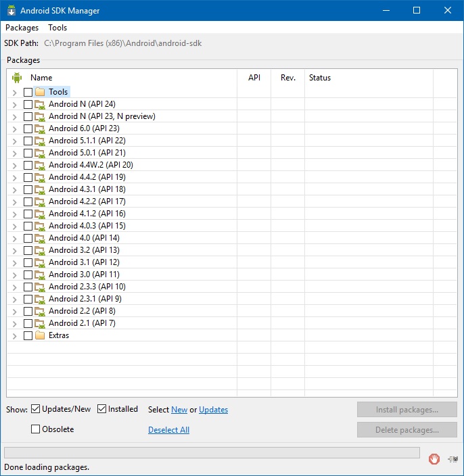Expand the Android N (API 24) node
The height and width of the screenshot is (476, 464).
click(14, 105)
